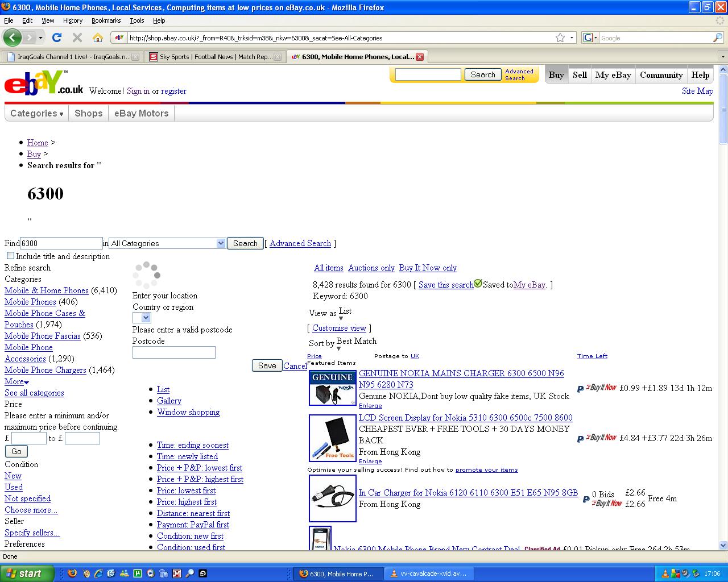The height and width of the screenshot is (582, 728).
Task: Switch to the vv-cavalcade-xvid VLC taskbar window
Action: 430,573
